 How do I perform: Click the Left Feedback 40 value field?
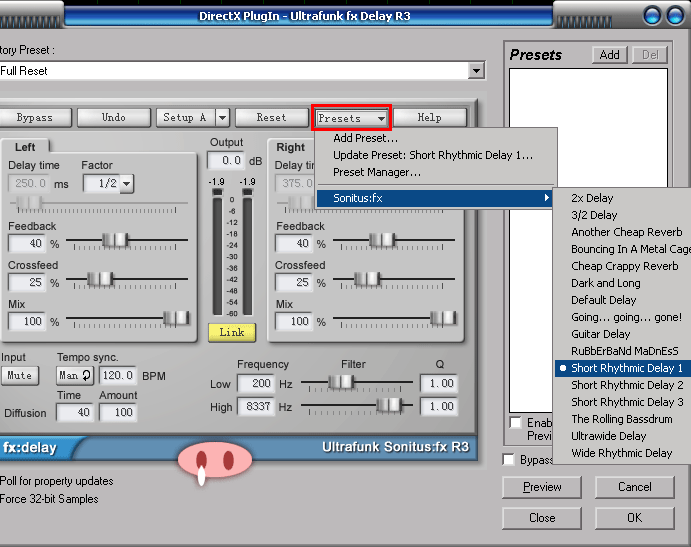27,243
